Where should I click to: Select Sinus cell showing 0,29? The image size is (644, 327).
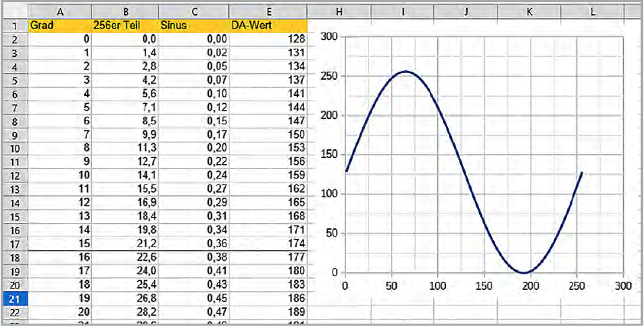click(194, 203)
